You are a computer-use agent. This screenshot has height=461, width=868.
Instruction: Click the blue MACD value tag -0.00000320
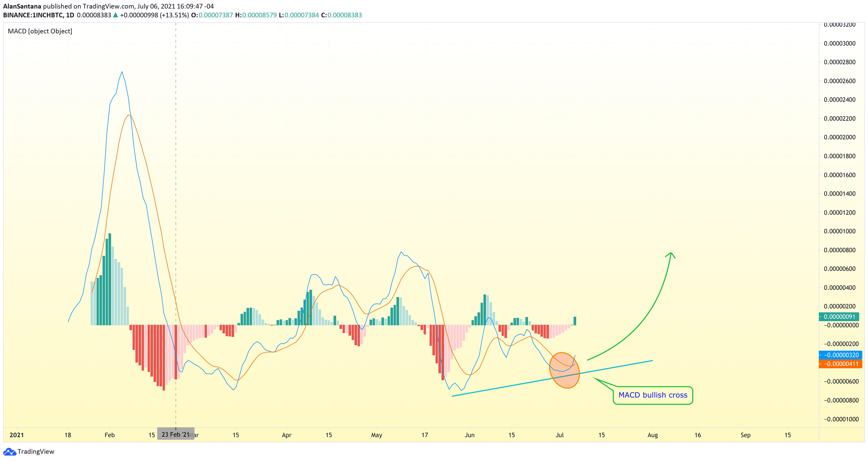pyautogui.click(x=841, y=355)
